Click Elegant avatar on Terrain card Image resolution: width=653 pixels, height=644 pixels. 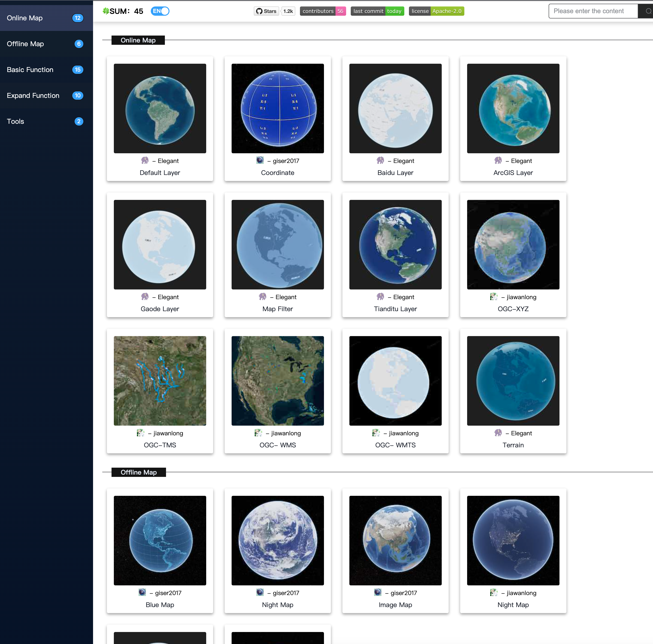tap(498, 433)
